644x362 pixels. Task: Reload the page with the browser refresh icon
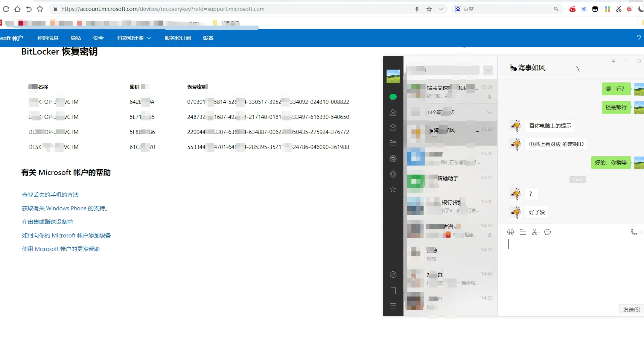(6, 9)
